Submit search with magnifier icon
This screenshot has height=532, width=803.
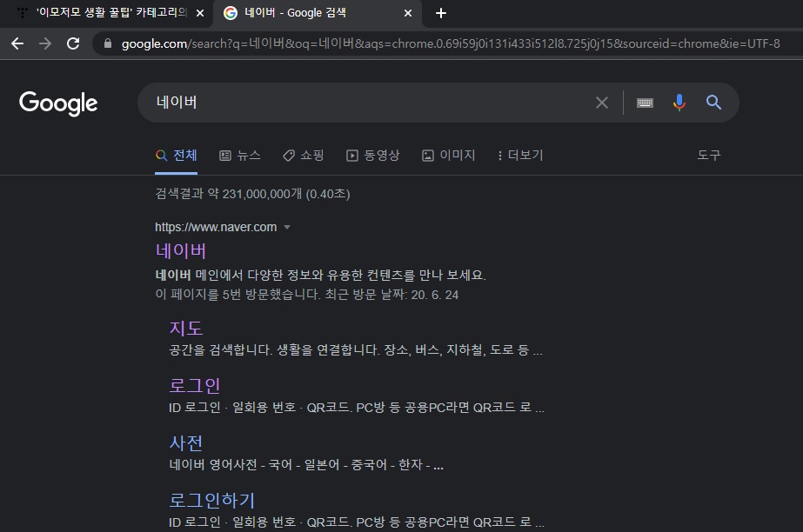tap(713, 103)
